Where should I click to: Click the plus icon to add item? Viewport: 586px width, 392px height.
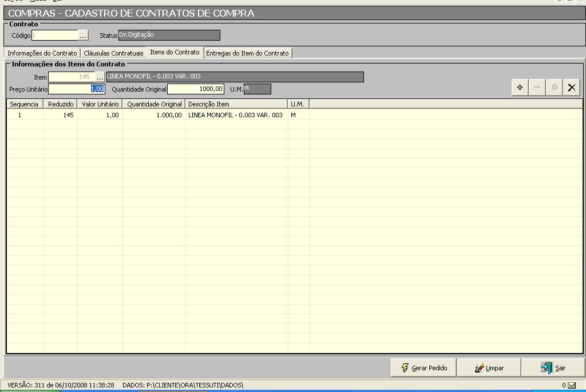520,88
